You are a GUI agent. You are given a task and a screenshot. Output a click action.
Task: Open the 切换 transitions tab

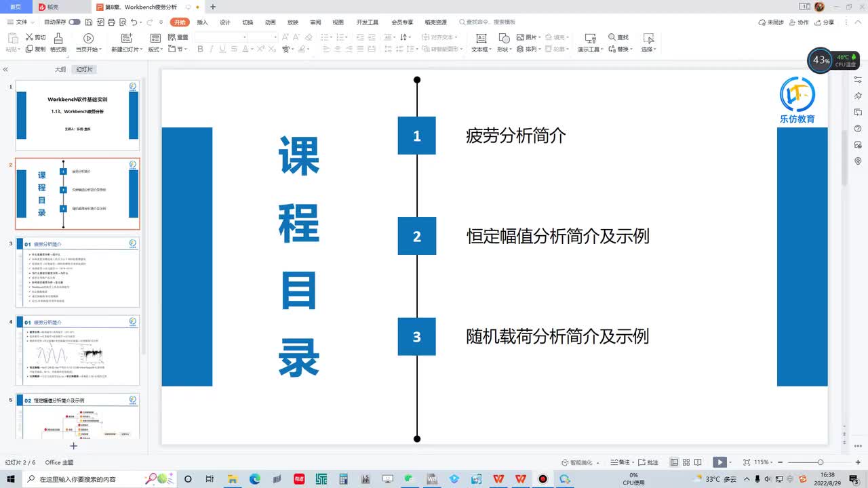(248, 22)
